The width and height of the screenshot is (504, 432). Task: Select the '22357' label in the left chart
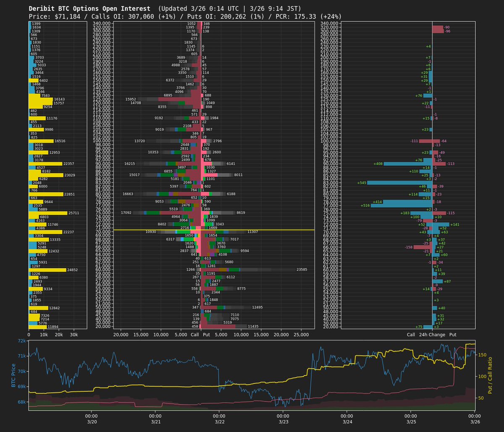(x=69, y=164)
